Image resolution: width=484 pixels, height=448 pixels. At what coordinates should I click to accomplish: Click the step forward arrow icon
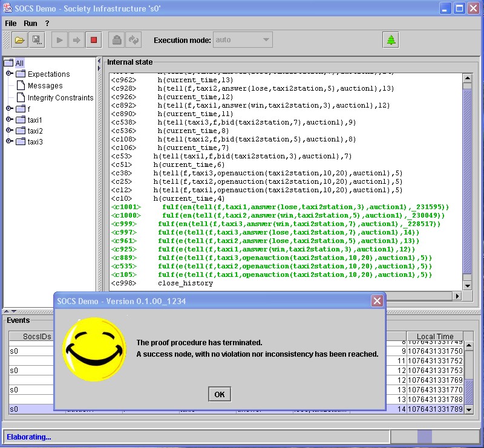point(76,41)
